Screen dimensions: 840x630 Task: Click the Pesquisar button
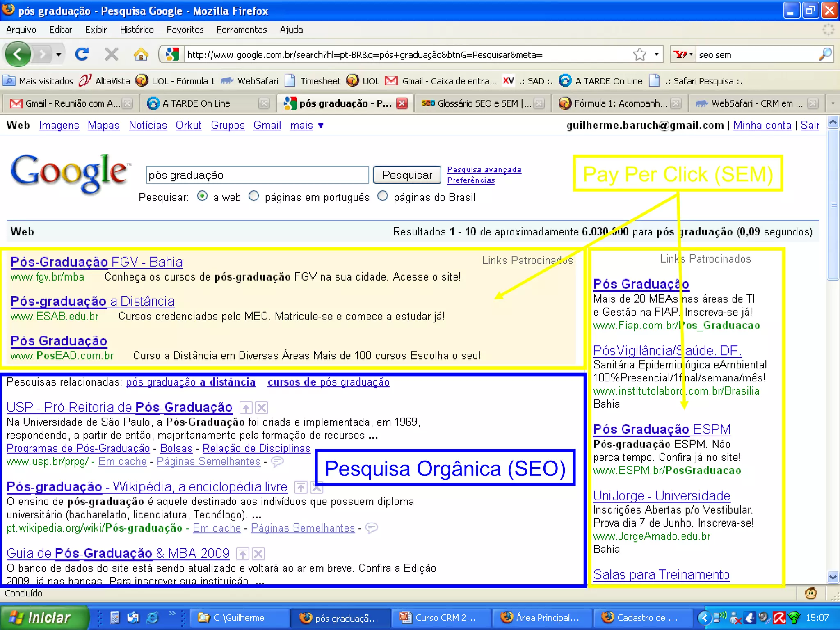click(x=407, y=175)
